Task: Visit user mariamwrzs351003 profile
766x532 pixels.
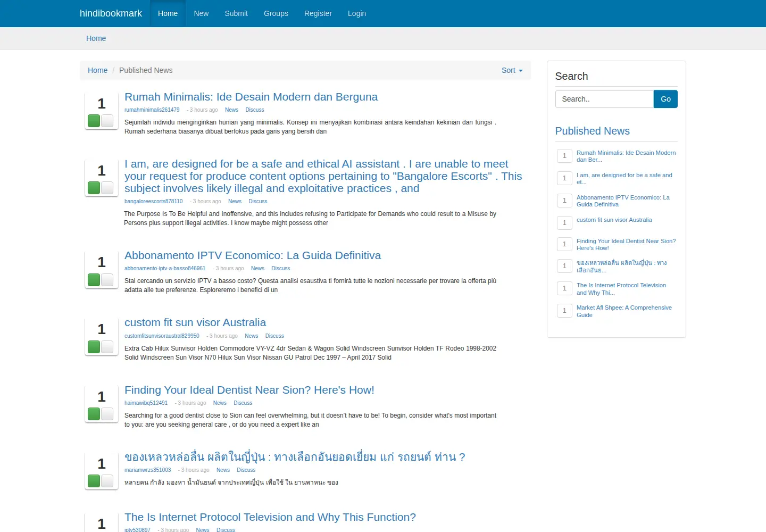Action: click(x=148, y=470)
